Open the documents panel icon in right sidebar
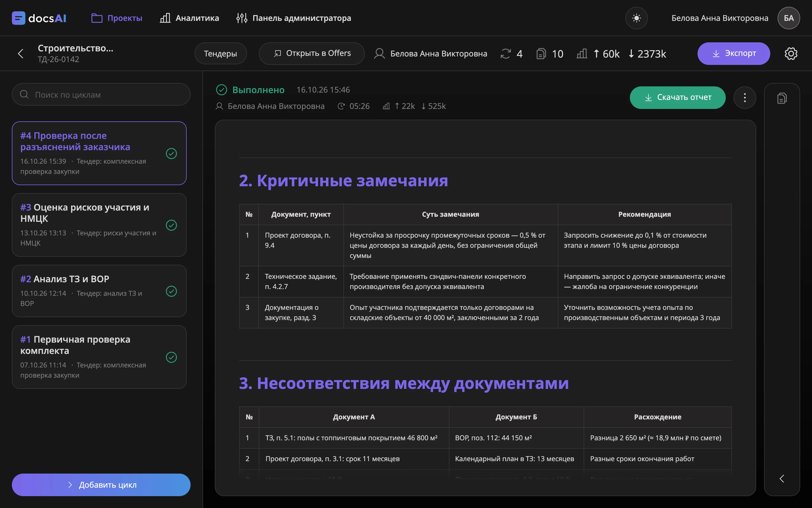 (x=782, y=98)
